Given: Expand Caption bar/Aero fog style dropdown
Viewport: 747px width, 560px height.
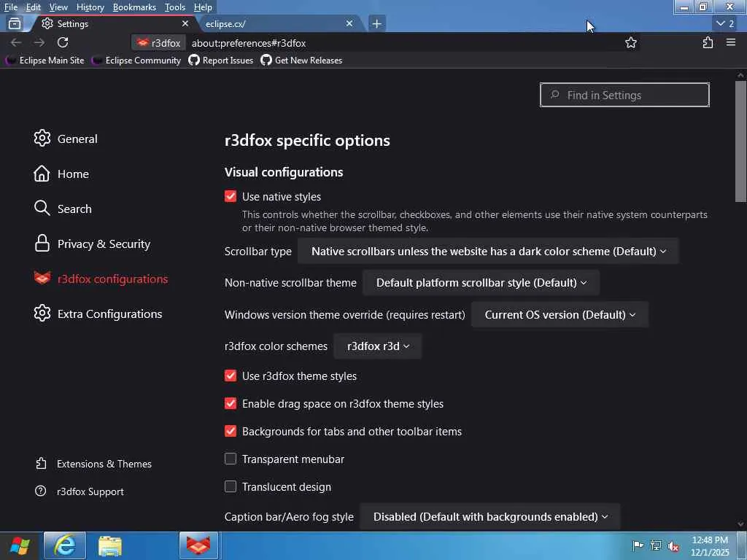Looking at the screenshot, I should (x=490, y=517).
